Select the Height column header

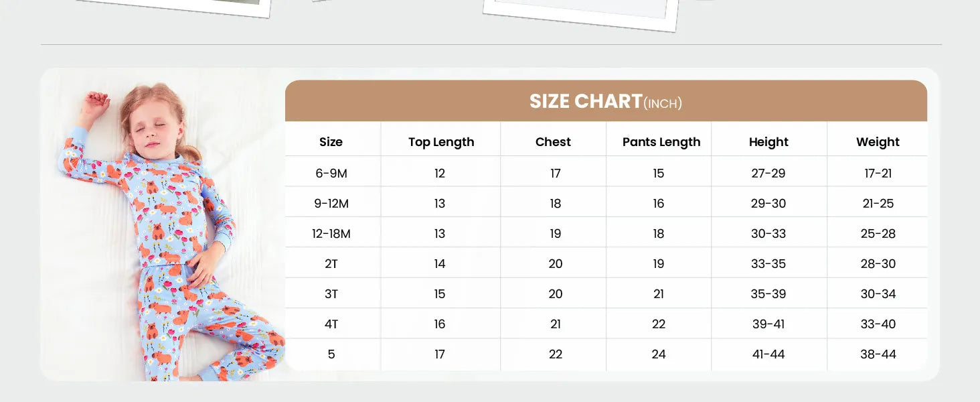[x=768, y=142]
